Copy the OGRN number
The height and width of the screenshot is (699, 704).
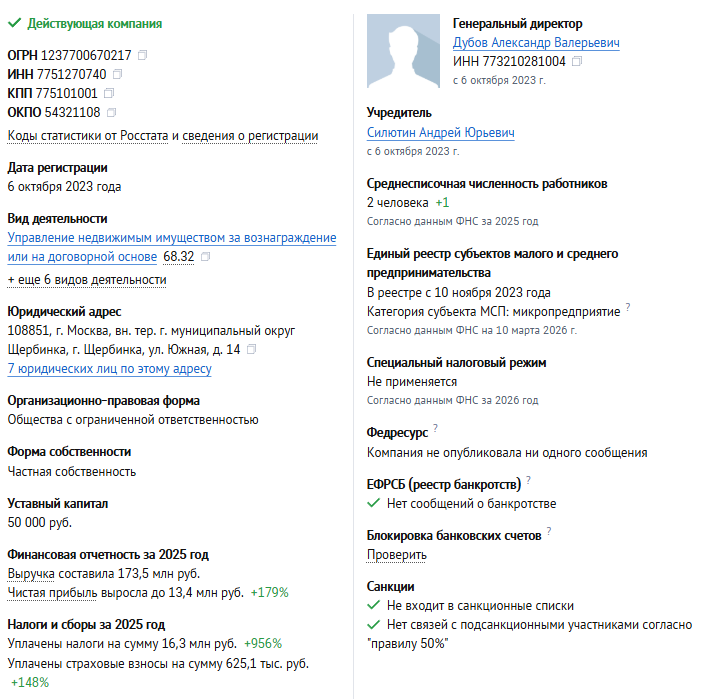[x=142, y=54]
